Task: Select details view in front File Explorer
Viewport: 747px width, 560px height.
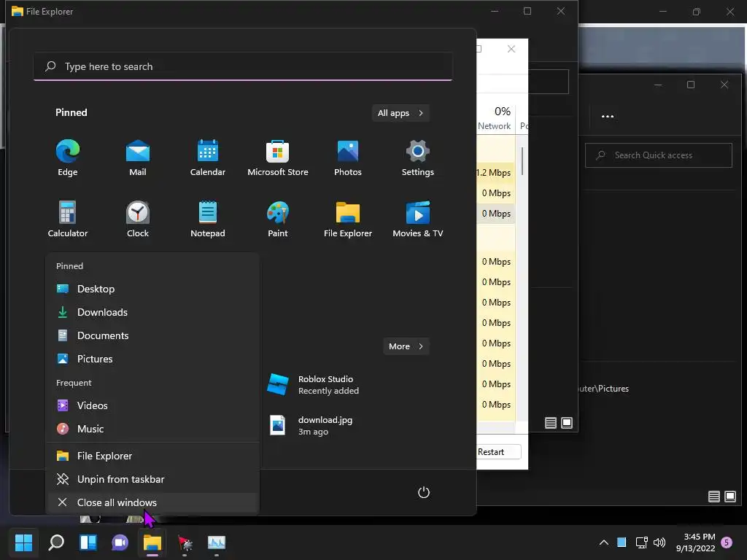Action: click(551, 423)
